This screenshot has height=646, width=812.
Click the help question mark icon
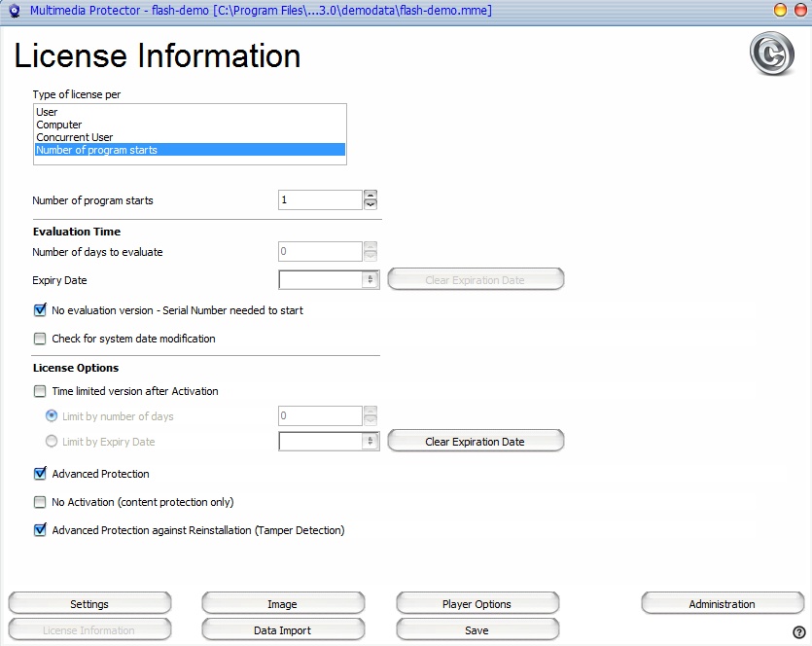click(x=799, y=632)
